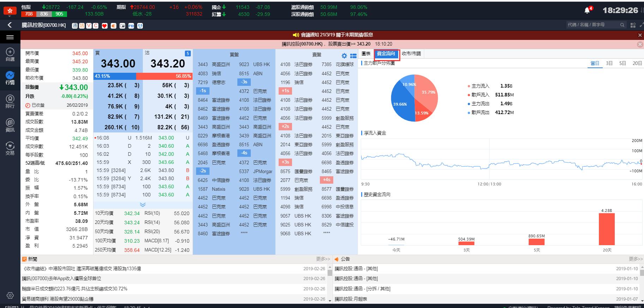Open 資訊 news section in the sidebar
The width and height of the screenshot is (644, 308).
10,125
